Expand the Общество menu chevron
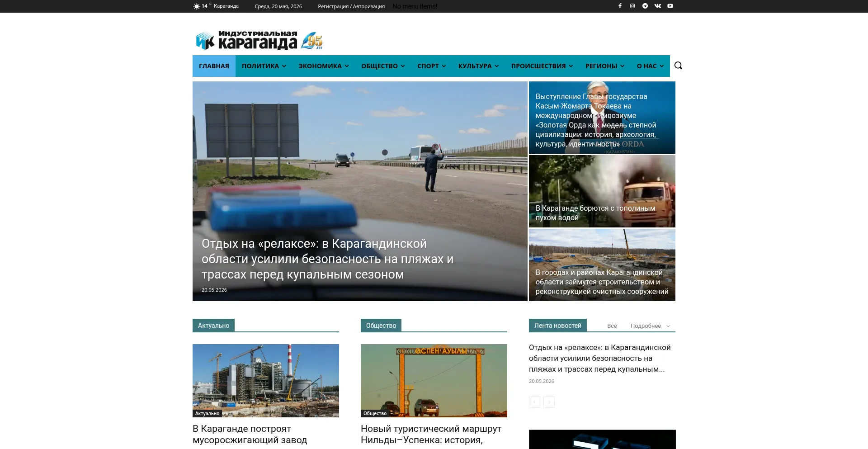The image size is (868, 449). 403,66
